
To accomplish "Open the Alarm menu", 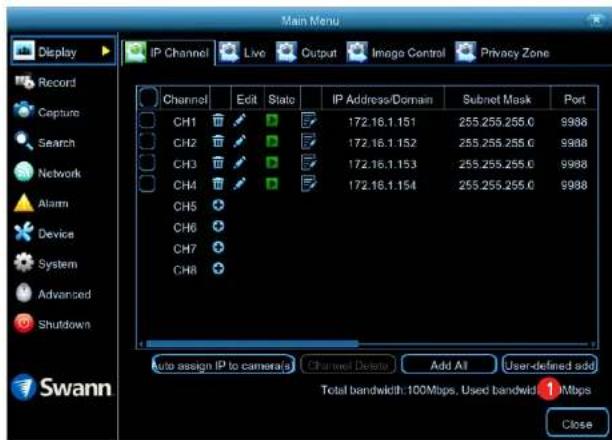I will [41, 203].
